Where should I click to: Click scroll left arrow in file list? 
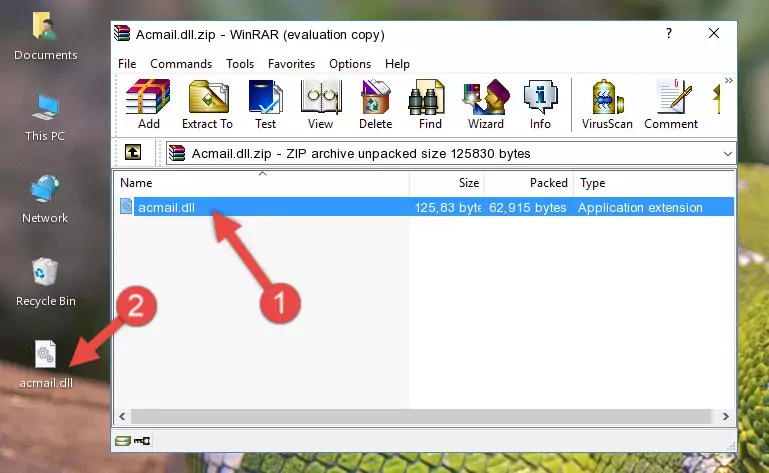[x=123, y=416]
